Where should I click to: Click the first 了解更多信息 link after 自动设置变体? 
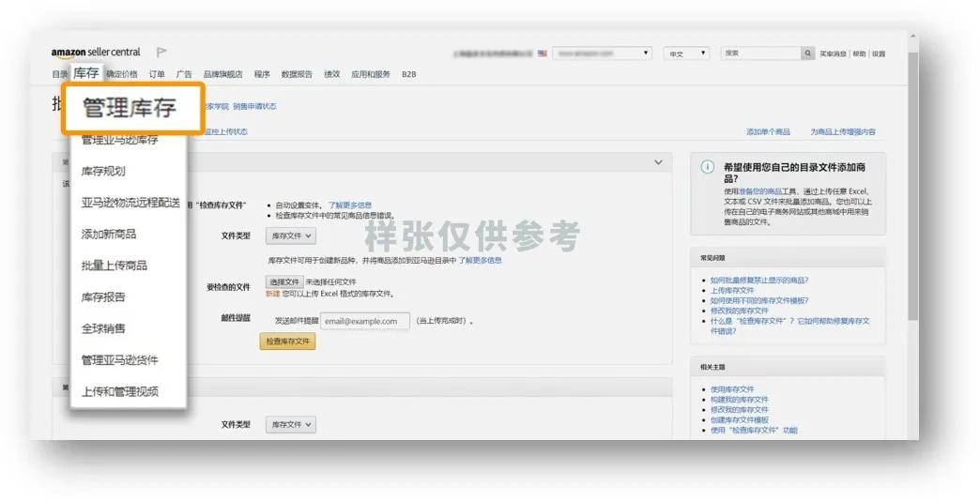tap(350, 205)
